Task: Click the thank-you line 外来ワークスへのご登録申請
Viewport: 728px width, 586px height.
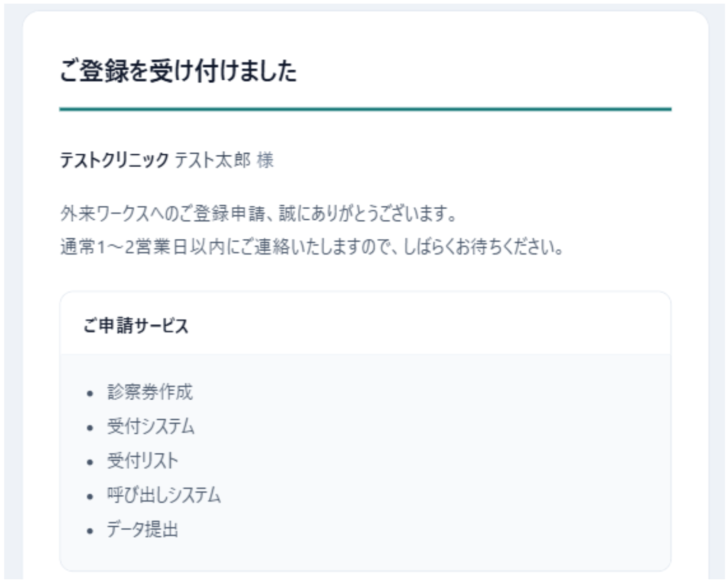Action: (x=258, y=213)
